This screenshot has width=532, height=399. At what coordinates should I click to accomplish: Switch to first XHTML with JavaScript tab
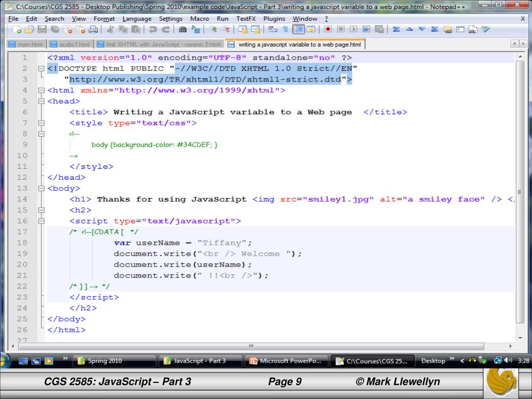tap(159, 45)
